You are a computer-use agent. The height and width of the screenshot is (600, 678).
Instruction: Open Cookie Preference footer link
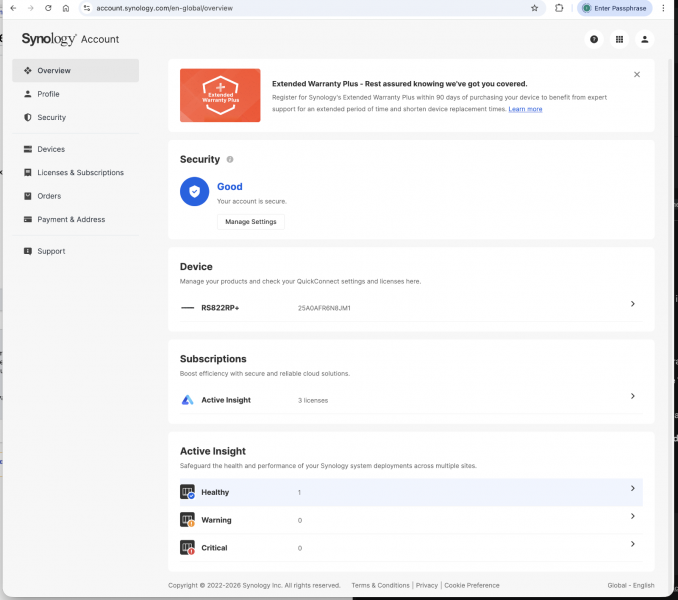click(472, 585)
